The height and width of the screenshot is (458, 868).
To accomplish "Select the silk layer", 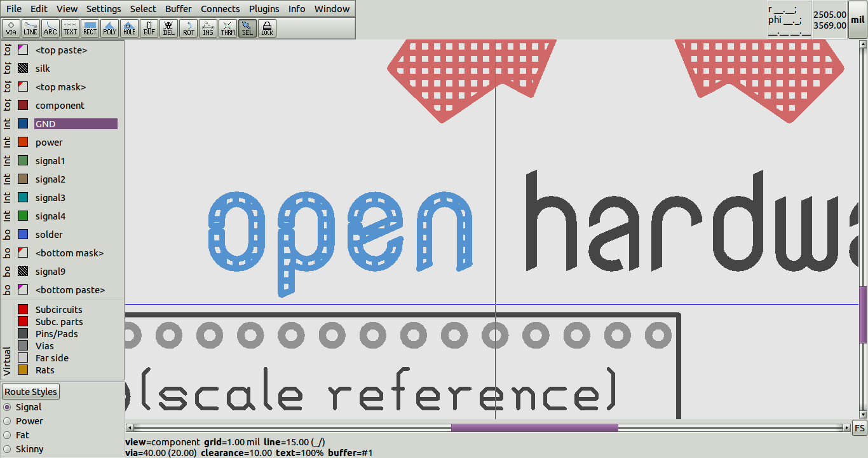I will click(42, 68).
